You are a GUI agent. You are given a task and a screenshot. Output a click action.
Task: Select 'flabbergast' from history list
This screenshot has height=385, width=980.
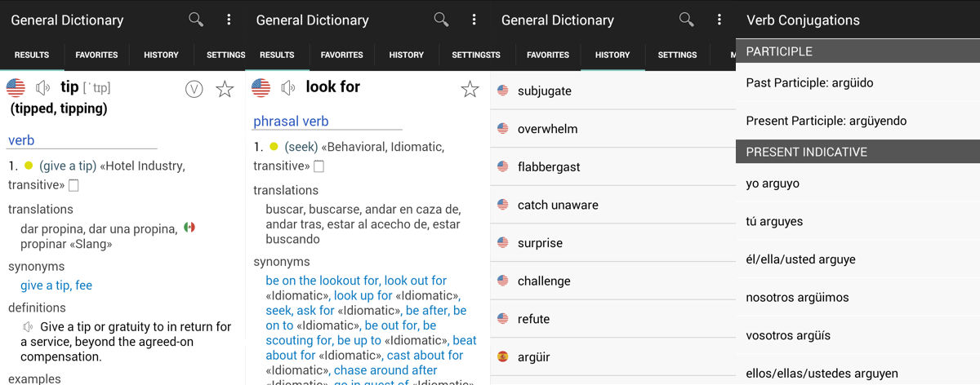point(549,166)
